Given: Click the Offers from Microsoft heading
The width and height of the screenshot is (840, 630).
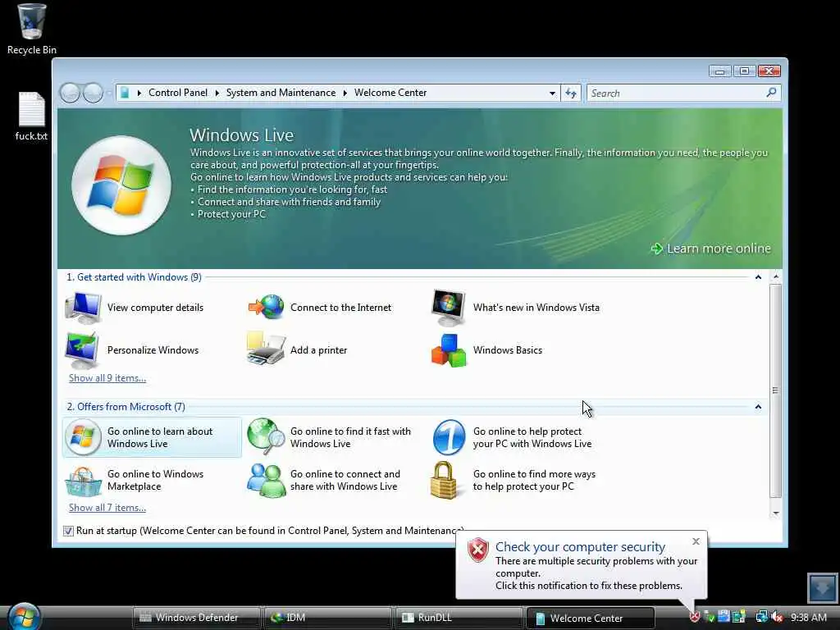Looking at the screenshot, I should [126, 407].
